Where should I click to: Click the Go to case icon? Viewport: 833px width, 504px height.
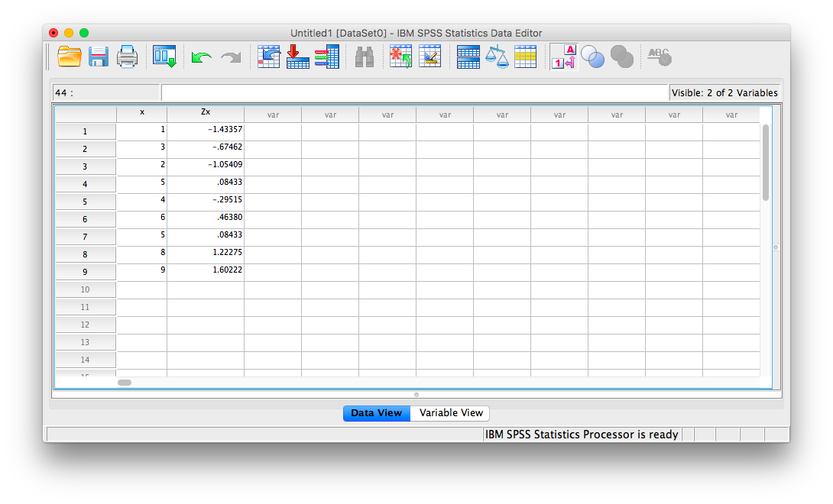click(268, 57)
